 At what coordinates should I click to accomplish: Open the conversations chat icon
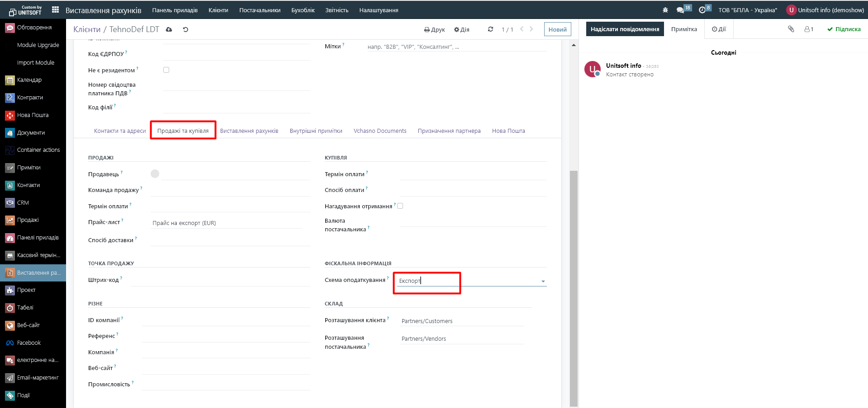(x=680, y=10)
